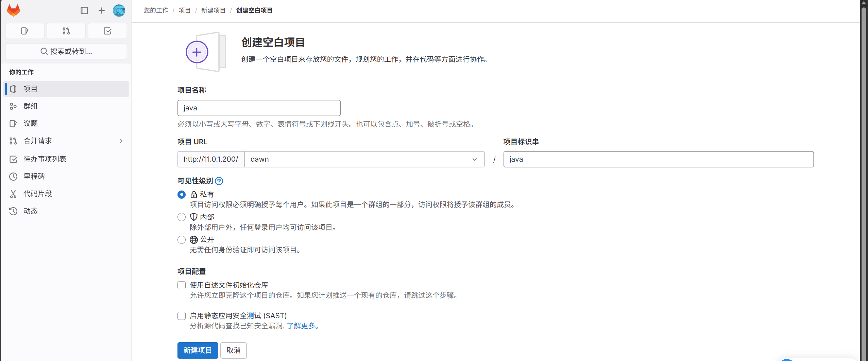Click the 取消 button
This screenshot has height=361, width=868.
pos(234,350)
